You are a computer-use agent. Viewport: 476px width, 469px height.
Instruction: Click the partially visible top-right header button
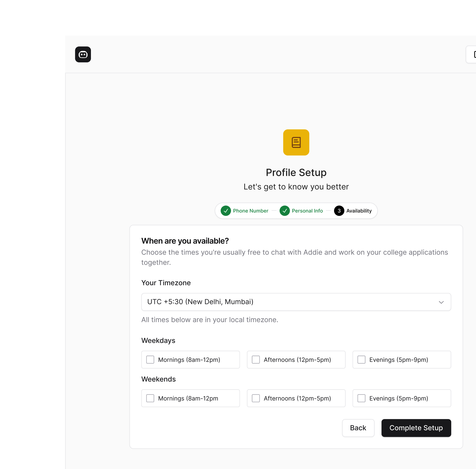click(471, 55)
